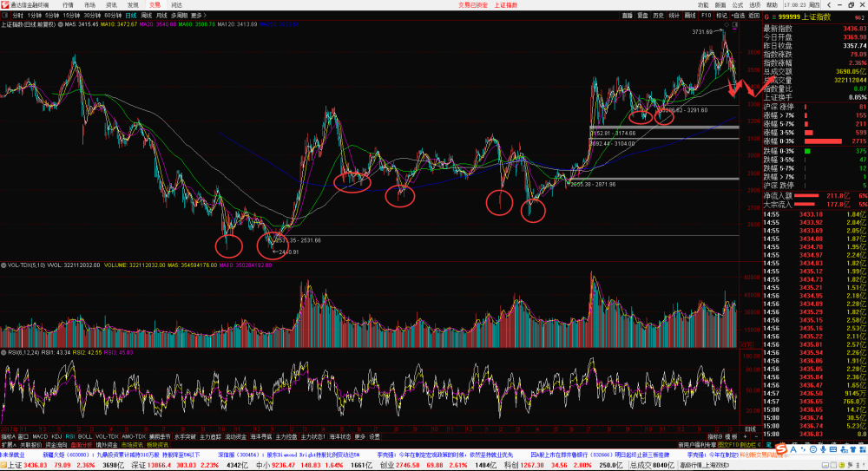Image resolution: width=868 pixels, height=471 pixels.
Task: Select the AMO-TDX indicator tab
Action: [134, 436]
